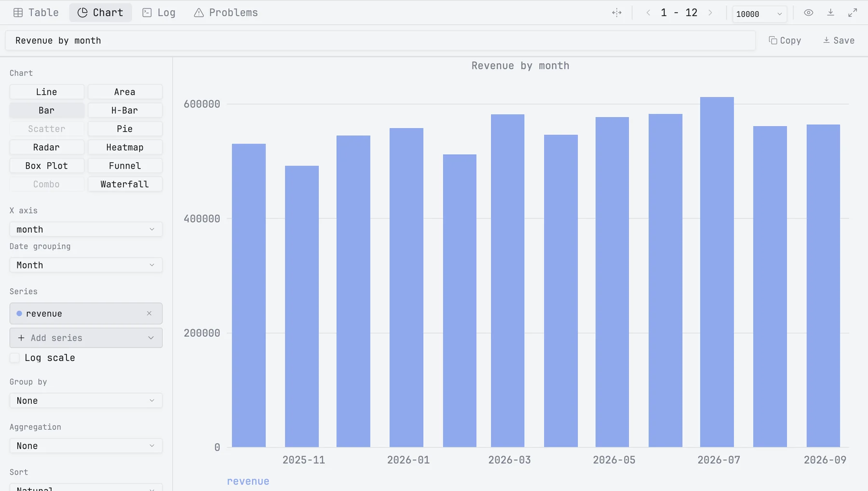Click the download results icon
Image resolution: width=868 pixels, height=491 pixels.
[830, 13]
